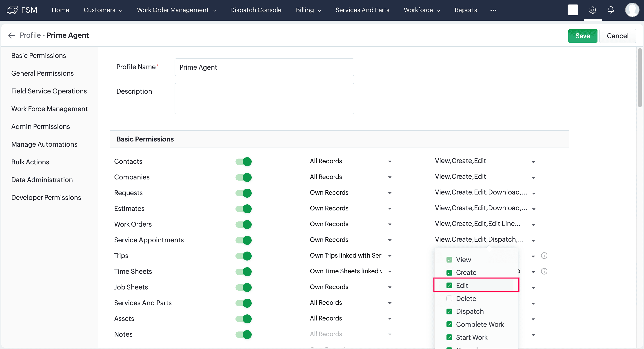Open Trips record scope dropdown

(351, 256)
